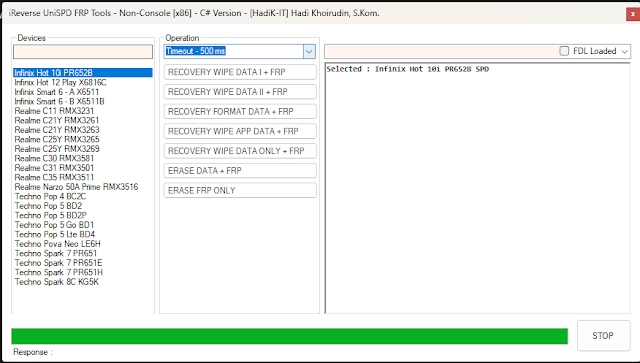Select Realme C11 RMX3231
The image size is (640, 363).
(x=54, y=111)
